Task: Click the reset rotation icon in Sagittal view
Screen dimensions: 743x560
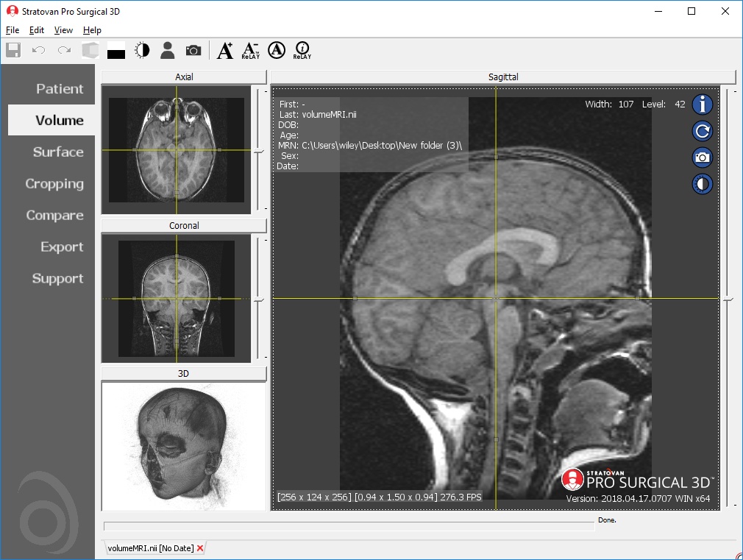Action: (702, 130)
